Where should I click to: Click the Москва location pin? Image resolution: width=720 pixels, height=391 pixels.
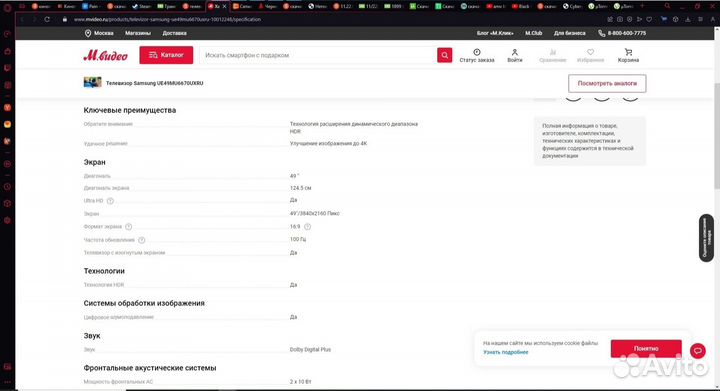(88, 33)
